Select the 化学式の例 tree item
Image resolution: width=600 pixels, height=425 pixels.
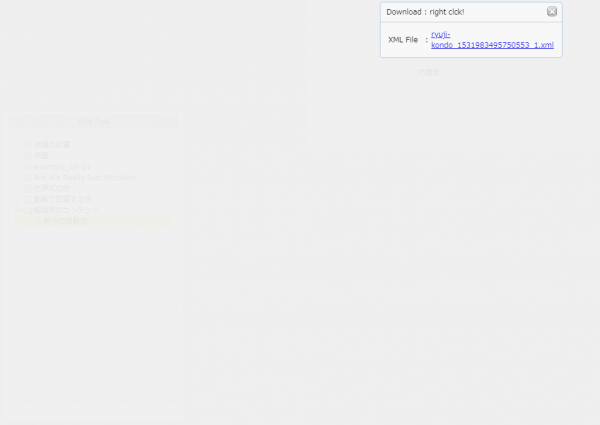point(52,189)
